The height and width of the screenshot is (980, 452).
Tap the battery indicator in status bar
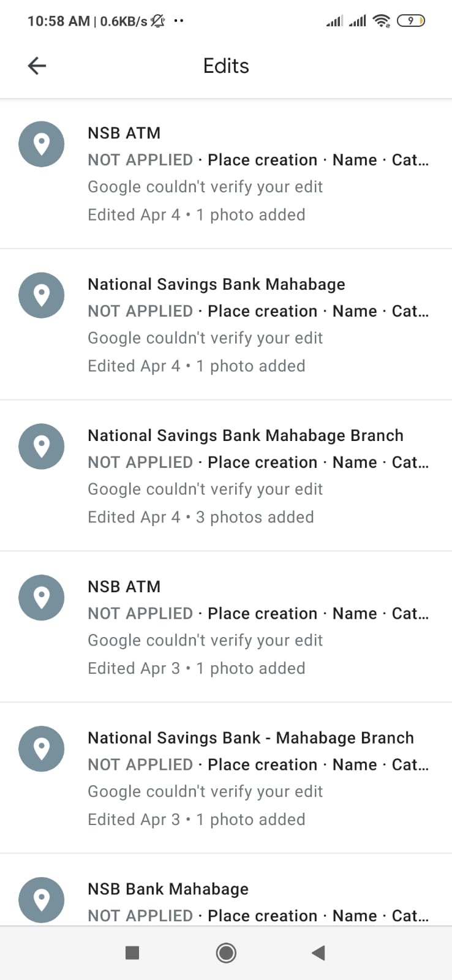pos(411,21)
